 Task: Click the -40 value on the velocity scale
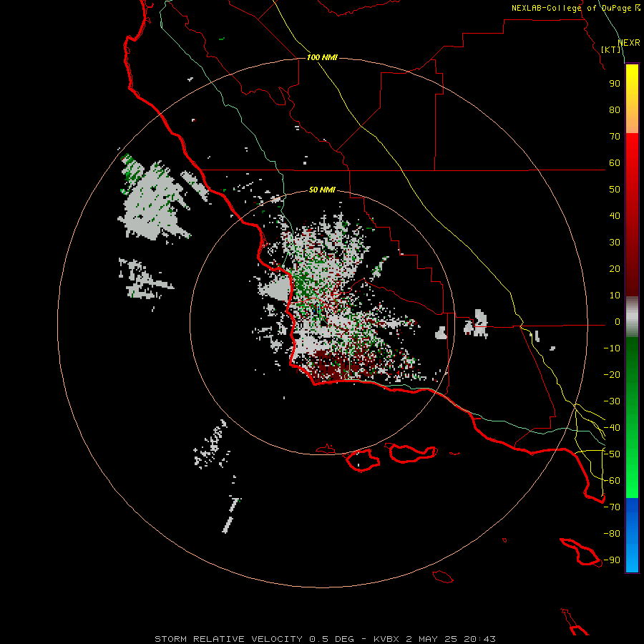coord(612,428)
